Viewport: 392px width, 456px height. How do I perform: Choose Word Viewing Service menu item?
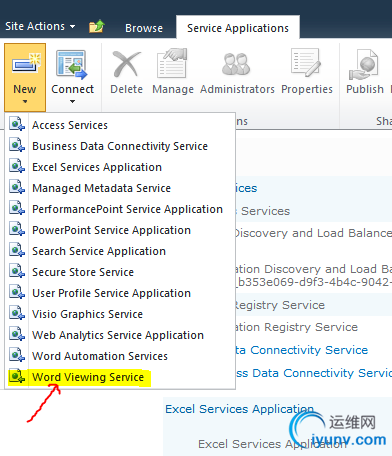[x=88, y=377]
